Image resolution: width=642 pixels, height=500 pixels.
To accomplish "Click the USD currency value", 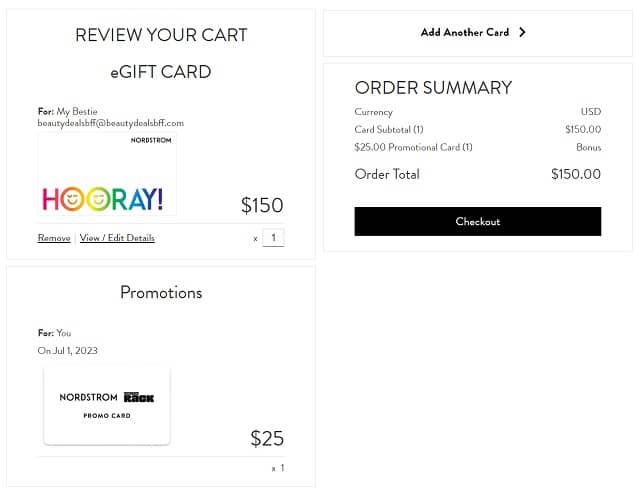I will click(x=590, y=112).
